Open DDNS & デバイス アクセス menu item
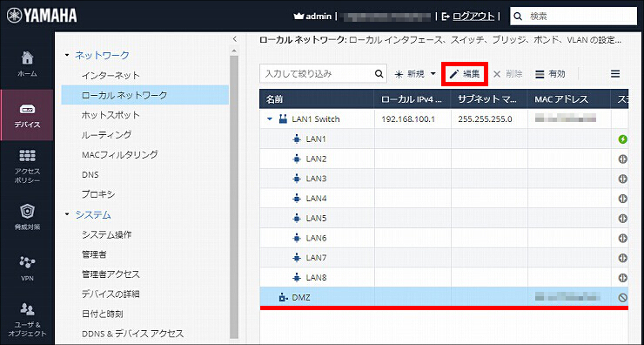 132,334
